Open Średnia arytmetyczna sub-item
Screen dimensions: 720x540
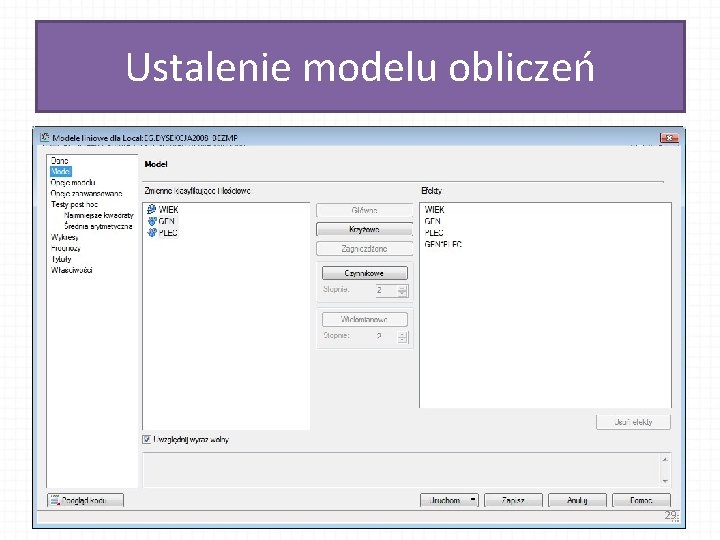[98, 226]
